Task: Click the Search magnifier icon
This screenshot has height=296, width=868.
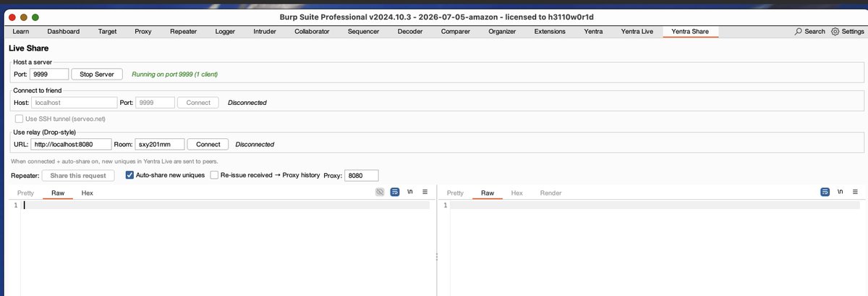Action: click(x=799, y=31)
